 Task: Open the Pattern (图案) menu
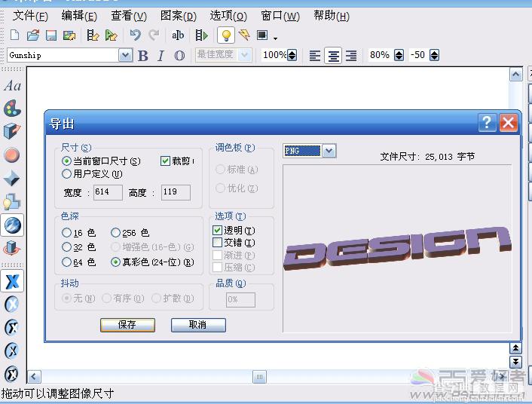coord(179,16)
